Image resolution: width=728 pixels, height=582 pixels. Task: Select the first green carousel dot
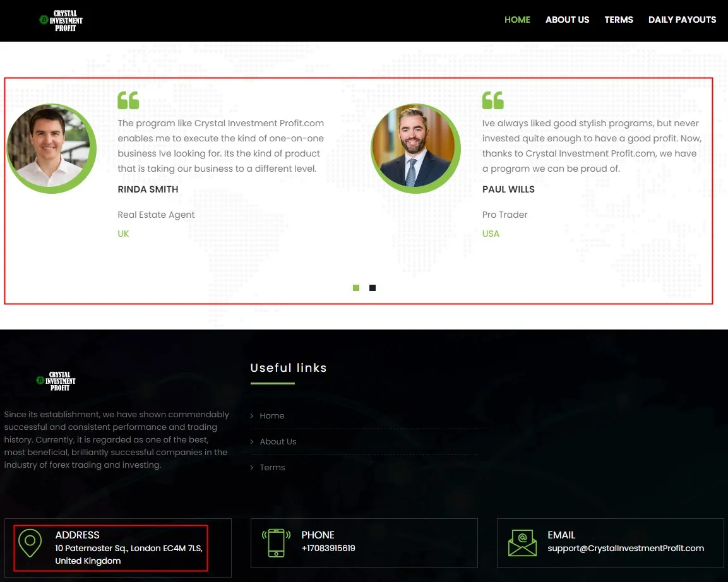coord(356,288)
